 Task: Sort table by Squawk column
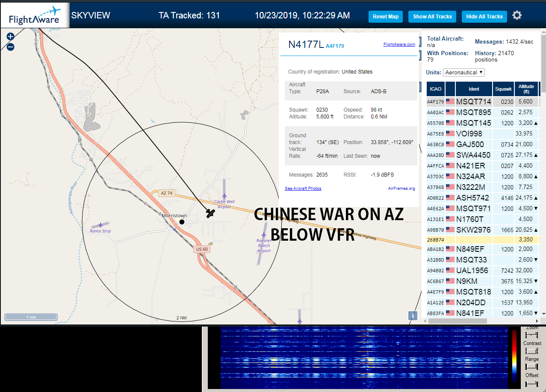point(503,89)
